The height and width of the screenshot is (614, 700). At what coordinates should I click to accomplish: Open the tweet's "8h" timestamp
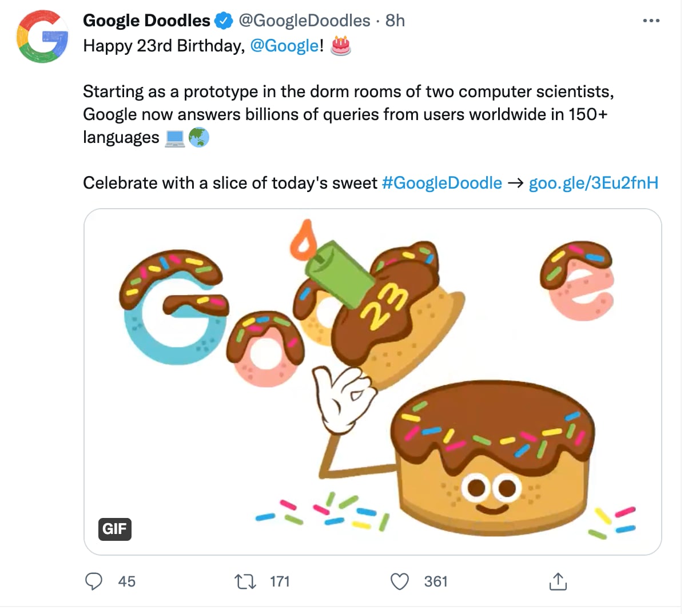pyautogui.click(x=395, y=21)
